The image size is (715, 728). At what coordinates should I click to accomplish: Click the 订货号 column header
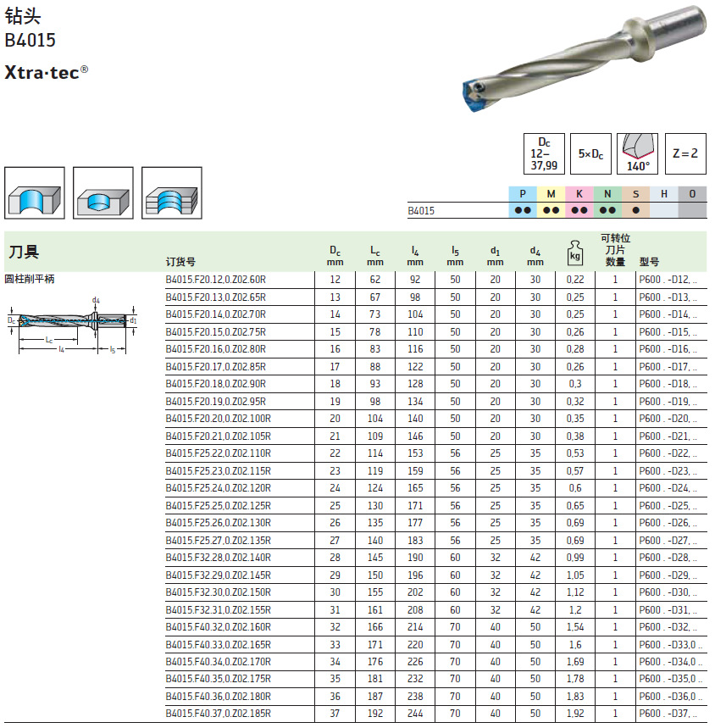click(x=182, y=259)
